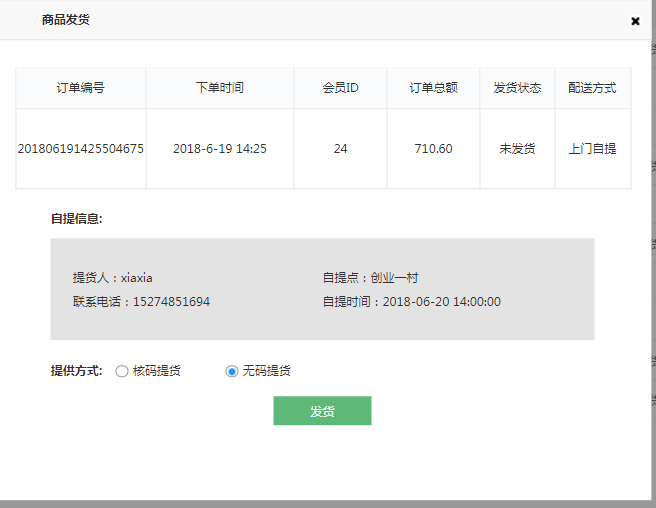The height and width of the screenshot is (508, 656).
Task: Click the 订单编号 column header
Action: (80, 88)
